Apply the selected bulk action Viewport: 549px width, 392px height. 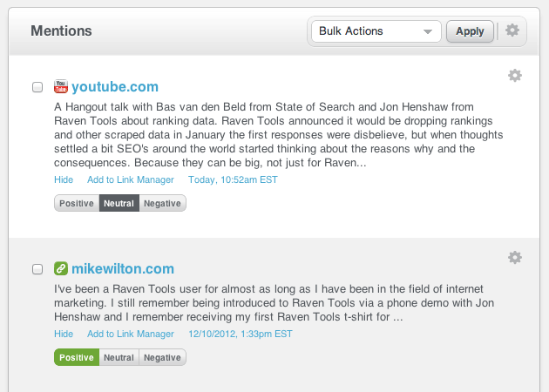click(x=470, y=31)
